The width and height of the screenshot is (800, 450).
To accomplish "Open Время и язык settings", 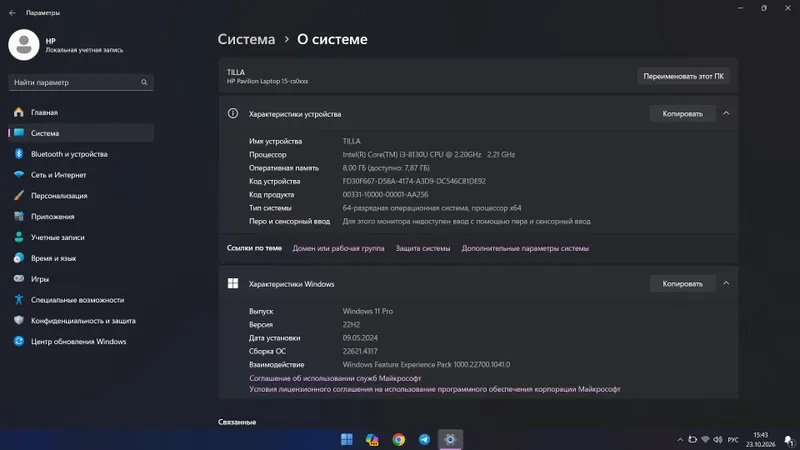I will pyautogui.click(x=81, y=259).
